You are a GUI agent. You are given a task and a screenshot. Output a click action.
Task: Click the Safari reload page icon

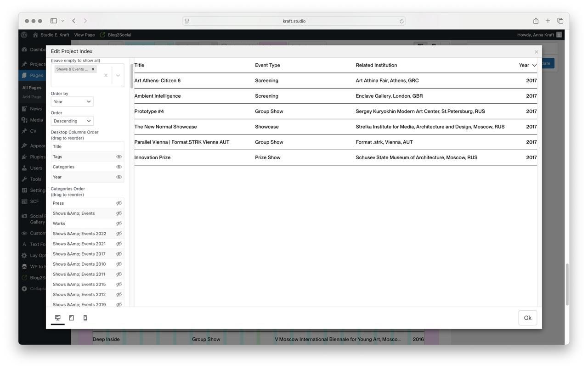coord(401,21)
